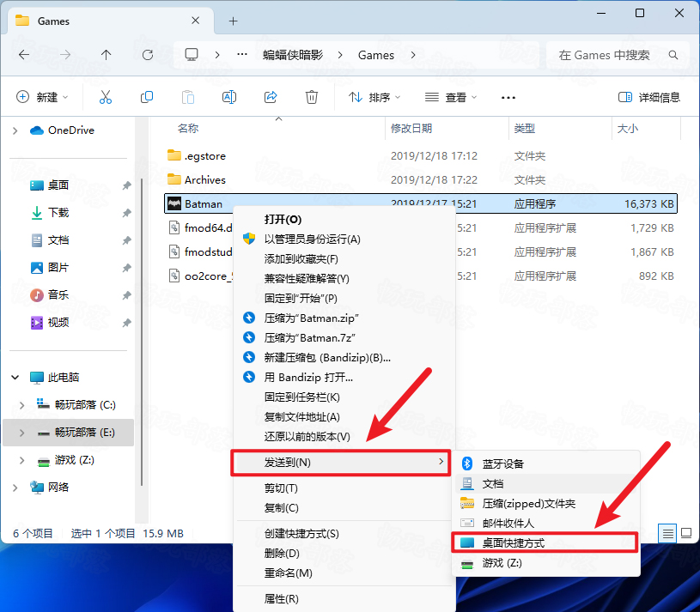Click the address bar ellipsis breadcrumb

[242, 54]
